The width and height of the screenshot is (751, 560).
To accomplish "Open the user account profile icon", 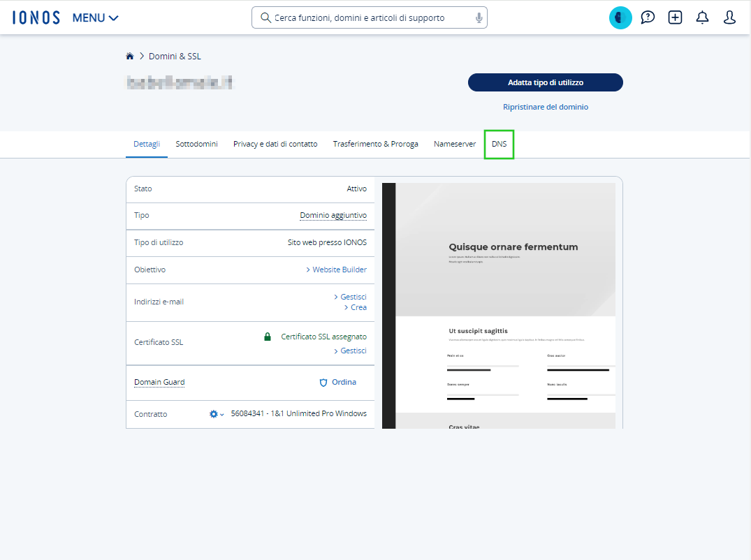I will coord(729,17).
